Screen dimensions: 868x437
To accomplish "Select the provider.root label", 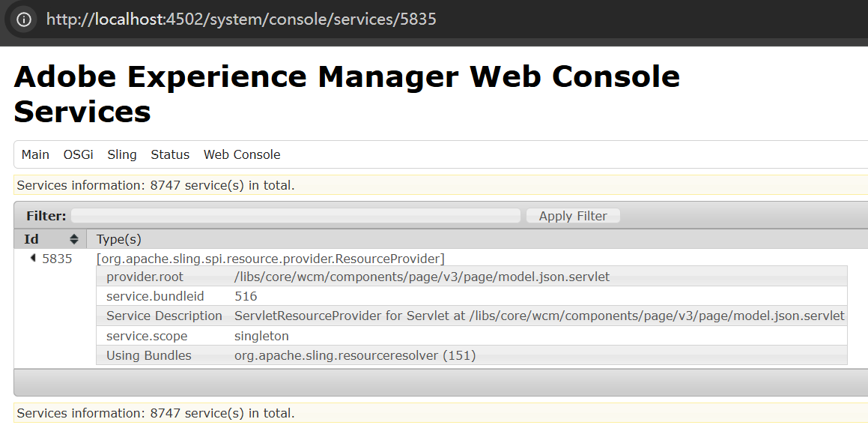I will tap(145, 277).
